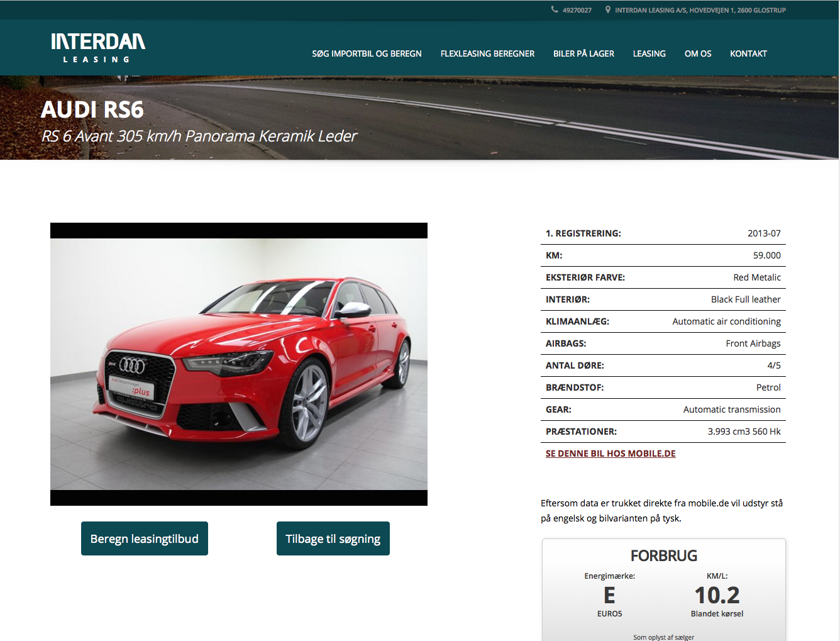The width and height of the screenshot is (840, 641).
Task: Click the Automatic transmission value
Action: [x=732, y=410]
